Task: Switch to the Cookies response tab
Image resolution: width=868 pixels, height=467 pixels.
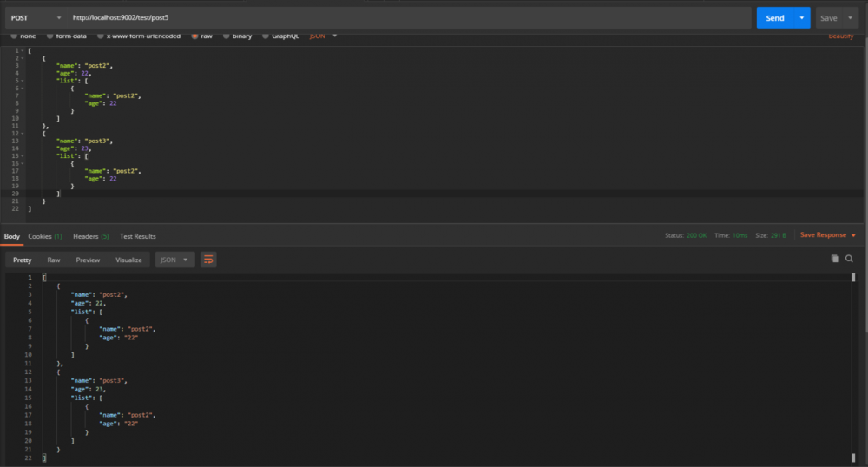Action: pos(45,236)
